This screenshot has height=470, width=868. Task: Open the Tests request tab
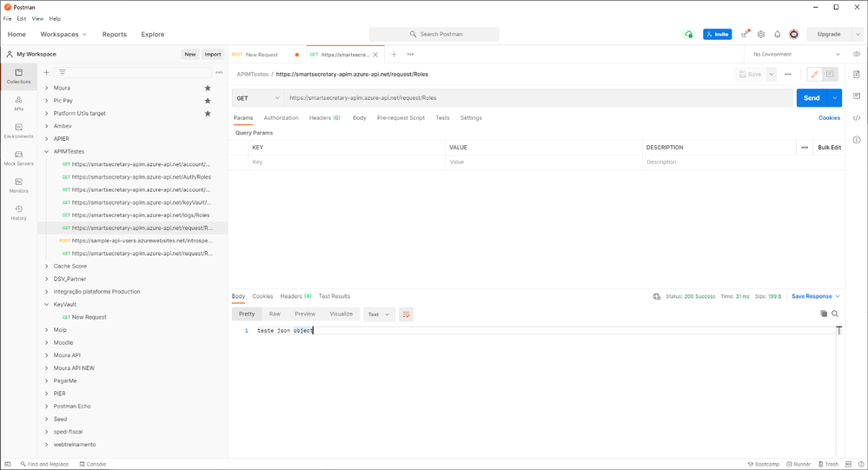pyautogui.click(x=442, y=118)
